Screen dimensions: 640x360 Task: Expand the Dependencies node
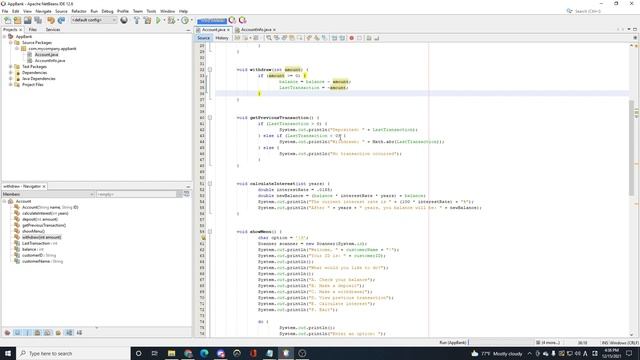tap(11, 73)
